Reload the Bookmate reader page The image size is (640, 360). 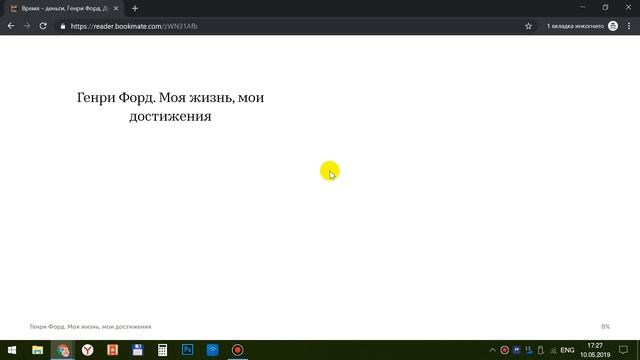coord(43,26)
